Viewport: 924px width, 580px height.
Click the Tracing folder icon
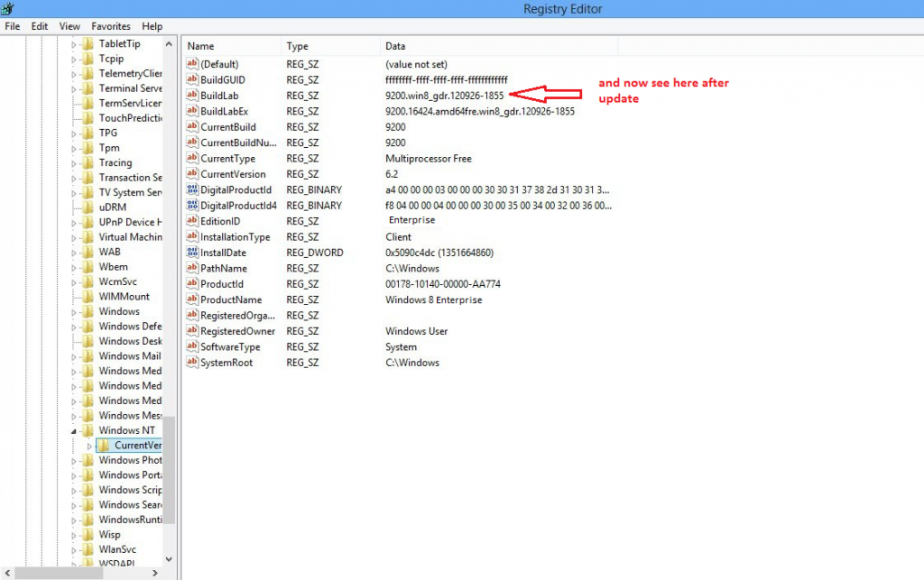[x=88, y=162]
